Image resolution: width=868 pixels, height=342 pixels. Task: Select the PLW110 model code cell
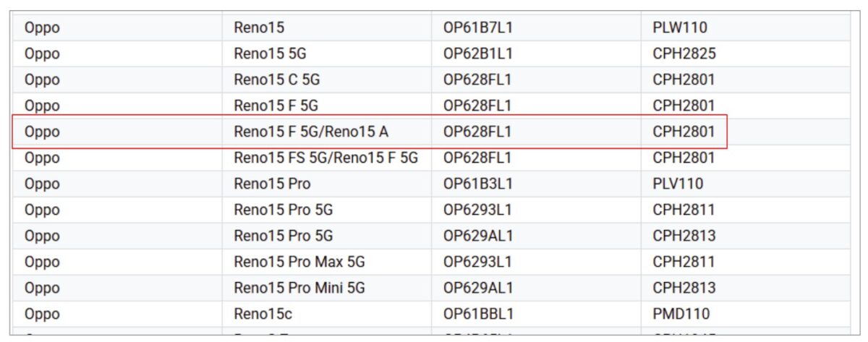click(x=679, y=28)
